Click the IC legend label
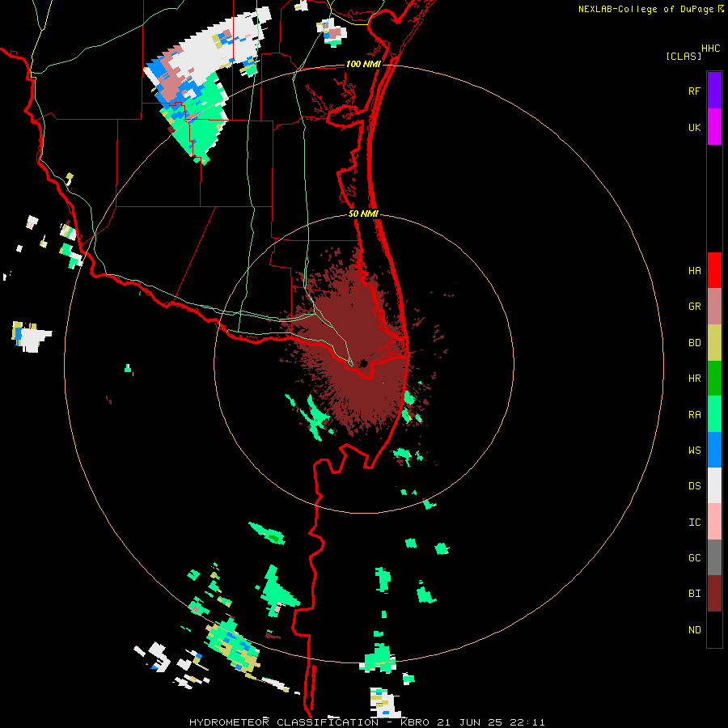 694,522
